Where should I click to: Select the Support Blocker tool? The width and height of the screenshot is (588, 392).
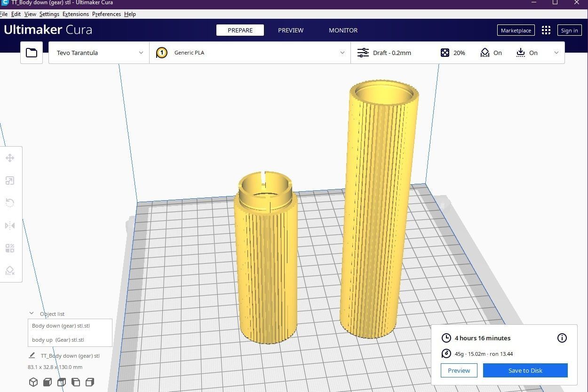click(x=10, y=271)
